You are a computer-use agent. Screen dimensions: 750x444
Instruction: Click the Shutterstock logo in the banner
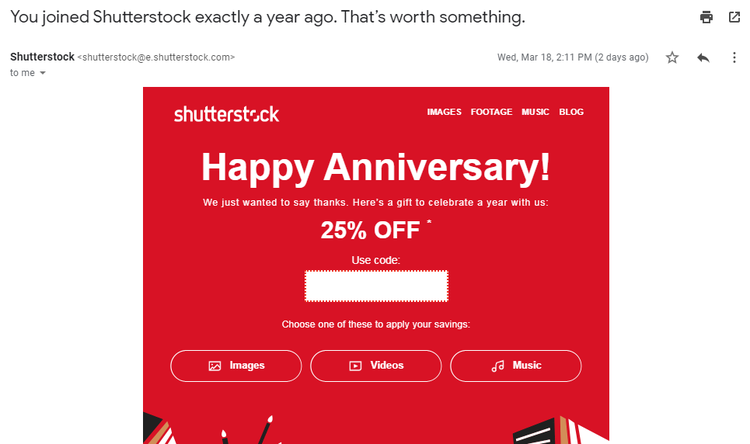[226, 114]
